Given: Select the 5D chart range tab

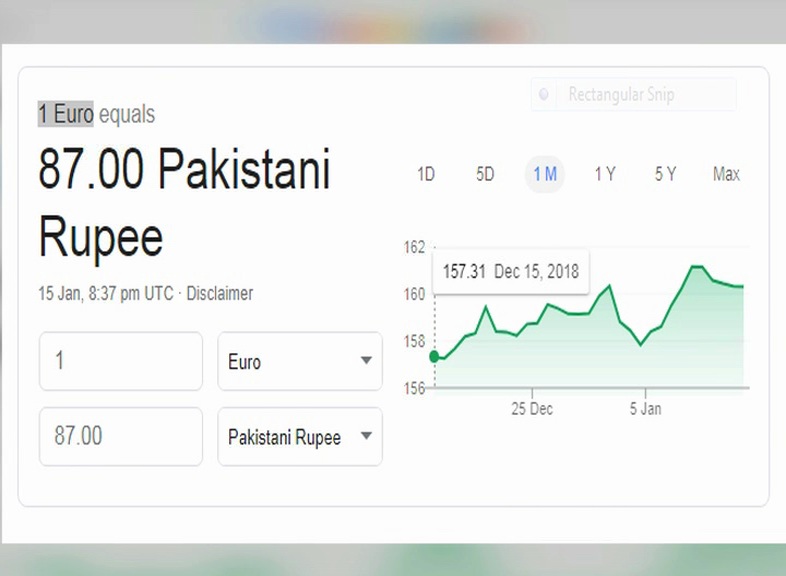Looking at the screenshot, I should point(485,174).
